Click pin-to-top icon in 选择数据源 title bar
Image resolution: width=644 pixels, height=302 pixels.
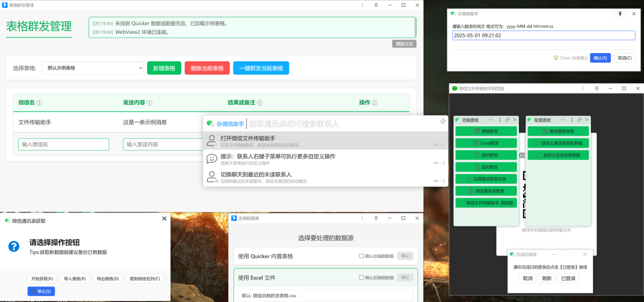tap(376, 218)
